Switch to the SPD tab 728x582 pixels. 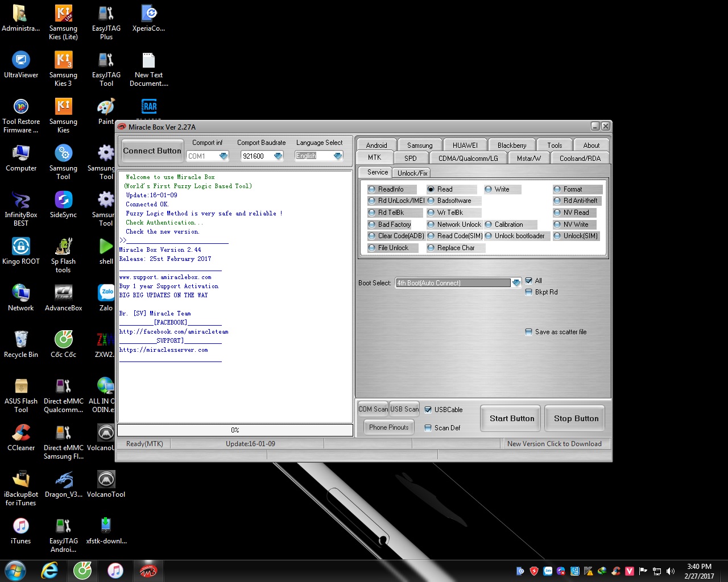pyautogui.click(x=411, y=159)
